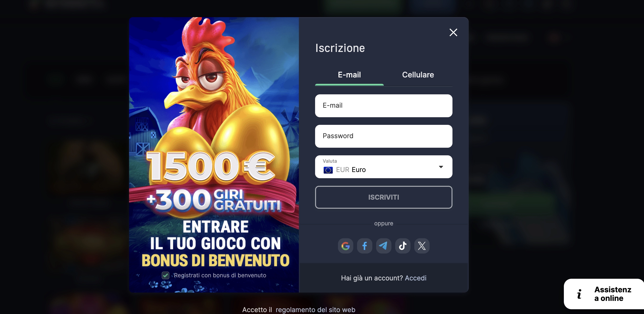The image size is (644, 314).
Task: Expand the EUR Euro currency selector
Action: [x=384, y=167]
